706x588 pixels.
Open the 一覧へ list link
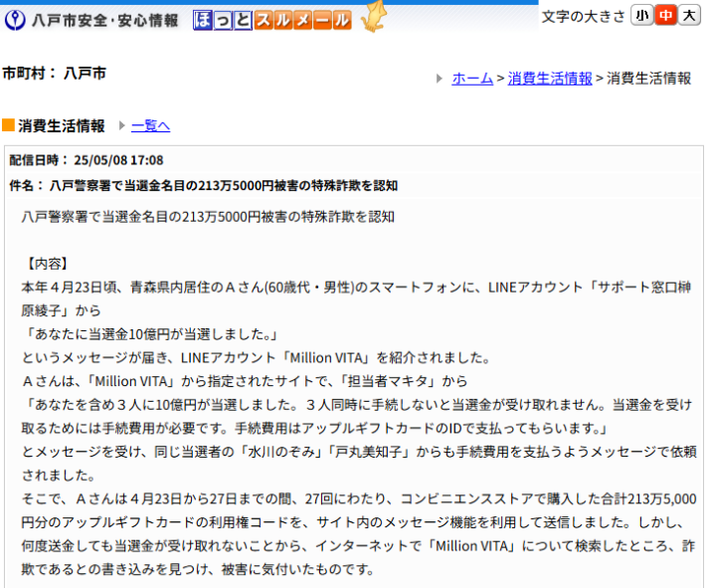click(150, 125)
